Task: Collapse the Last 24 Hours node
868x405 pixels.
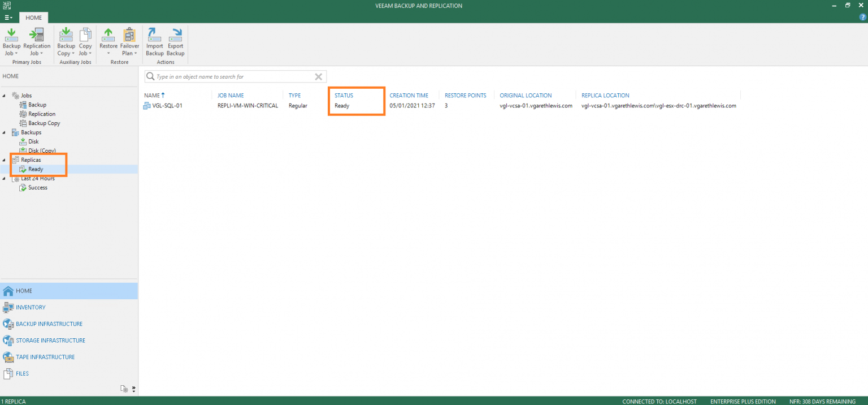Action: point(5,178)
